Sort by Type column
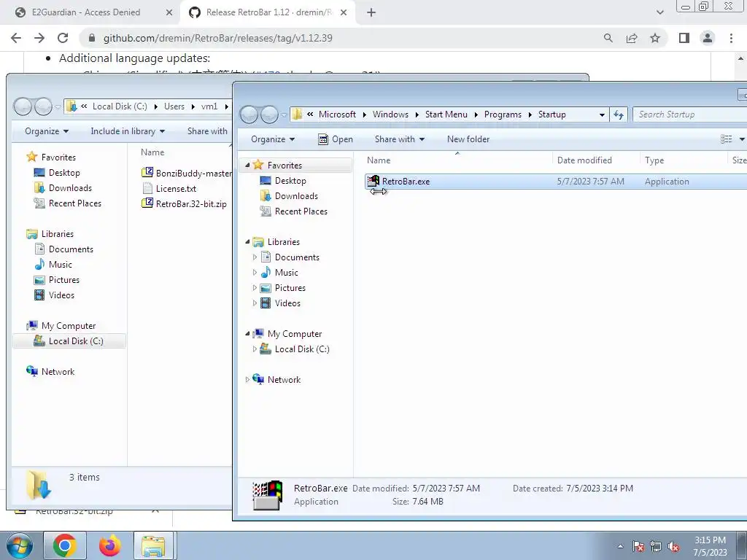Viewport: 747px width, 560px height. pyautogui.click(x=654, y=160)
